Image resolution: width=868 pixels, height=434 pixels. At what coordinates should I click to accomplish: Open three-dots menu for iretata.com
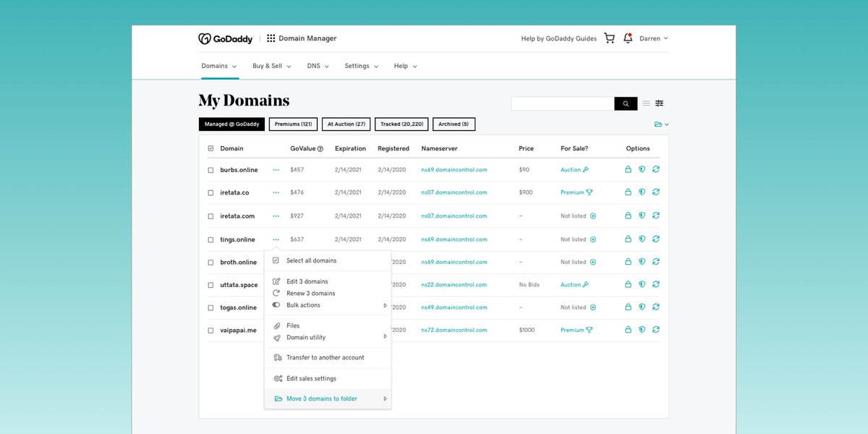(276, 216)
